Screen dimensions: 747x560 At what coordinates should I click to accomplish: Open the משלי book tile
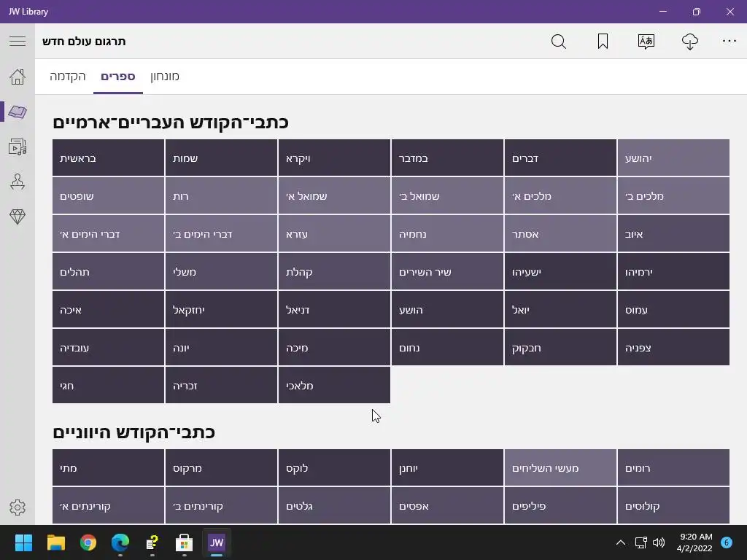click(x=221, y=271)
